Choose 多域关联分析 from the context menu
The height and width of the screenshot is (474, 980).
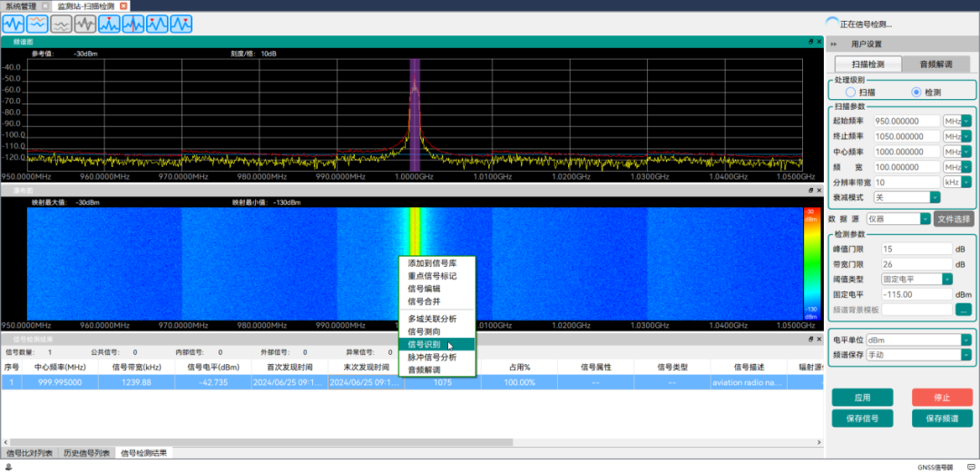(x=437, y=319)
